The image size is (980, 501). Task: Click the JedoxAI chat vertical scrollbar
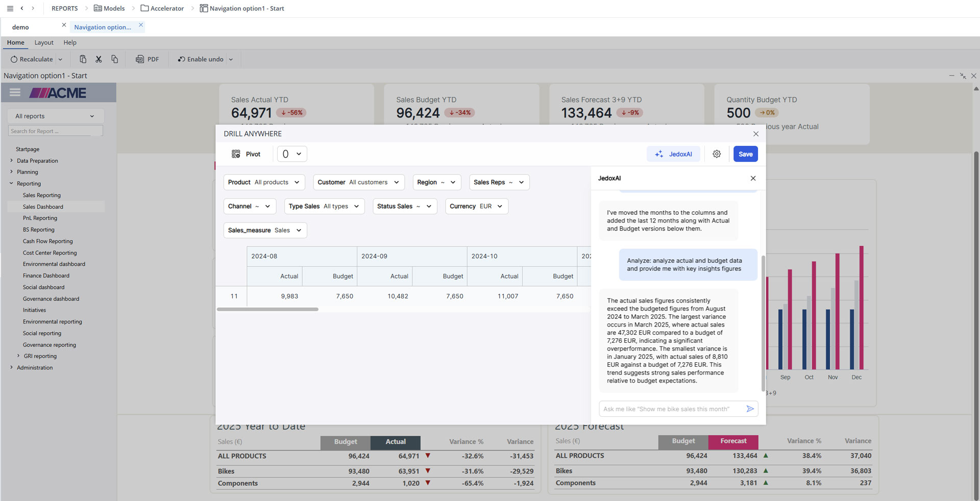click(763, 322)
